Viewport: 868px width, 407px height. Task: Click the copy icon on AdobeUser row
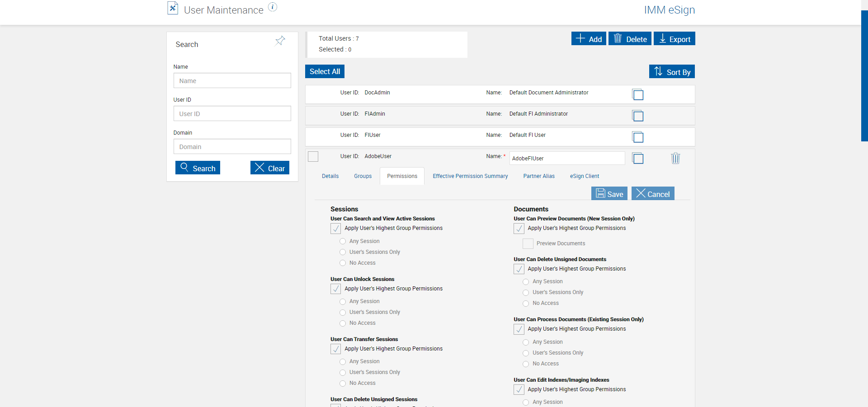(x=638, y=158)
